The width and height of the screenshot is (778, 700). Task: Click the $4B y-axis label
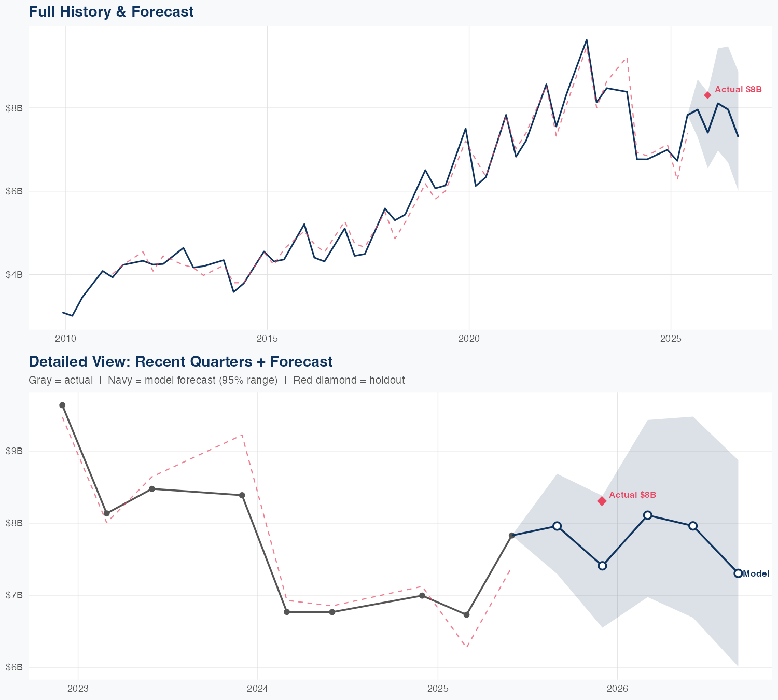[x=14, y=274]
